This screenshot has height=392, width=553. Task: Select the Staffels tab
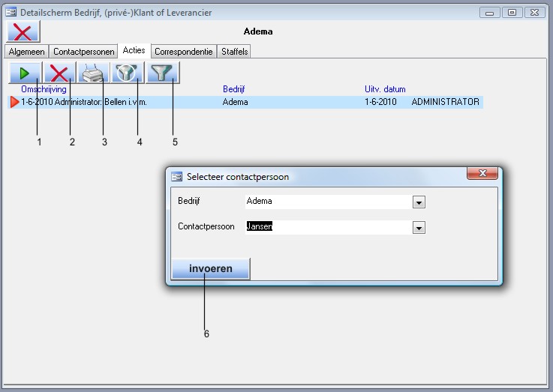(234, 52)
